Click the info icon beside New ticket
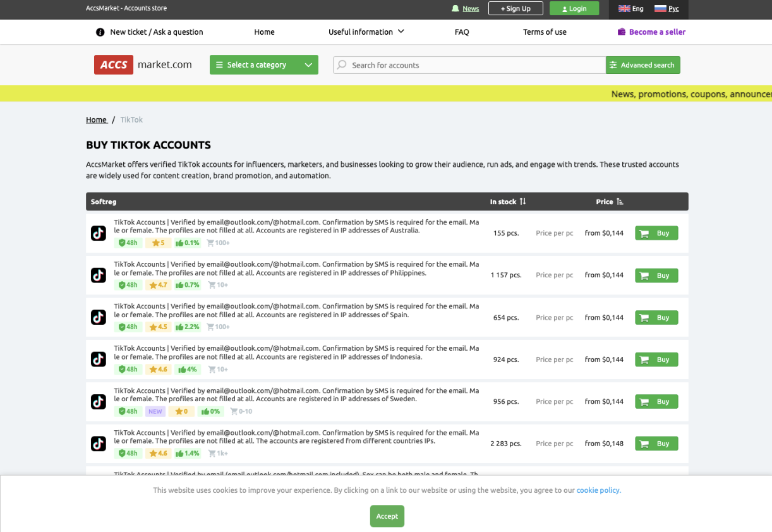Viewport: 772px width, 532px height. [x=100, y=32]
